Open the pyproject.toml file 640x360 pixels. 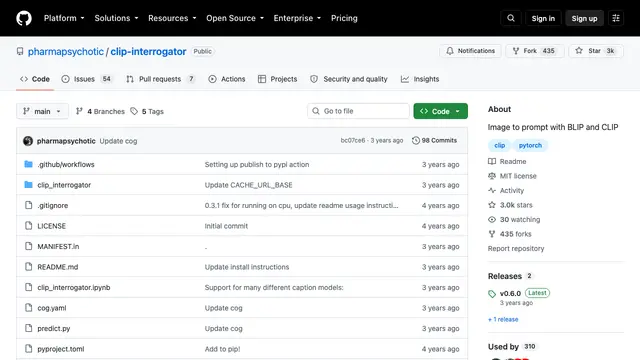tap(61, 349)
